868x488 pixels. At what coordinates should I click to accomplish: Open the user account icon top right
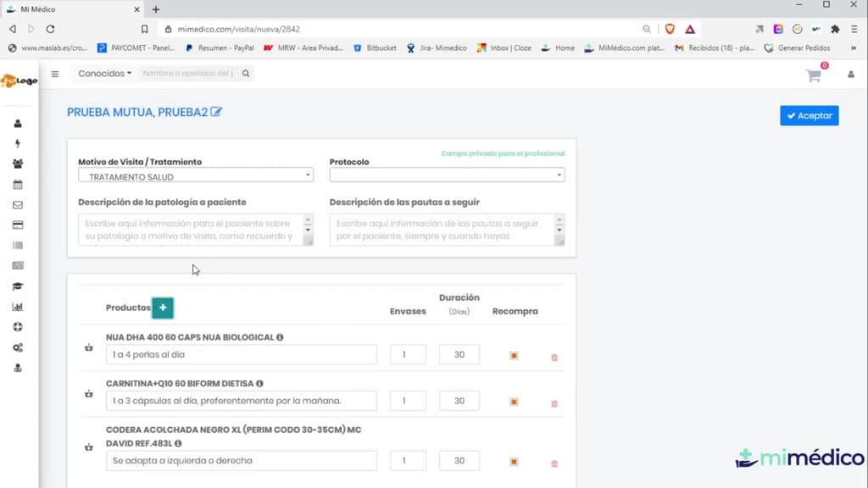pyautogui.click(x=851, y=75)
